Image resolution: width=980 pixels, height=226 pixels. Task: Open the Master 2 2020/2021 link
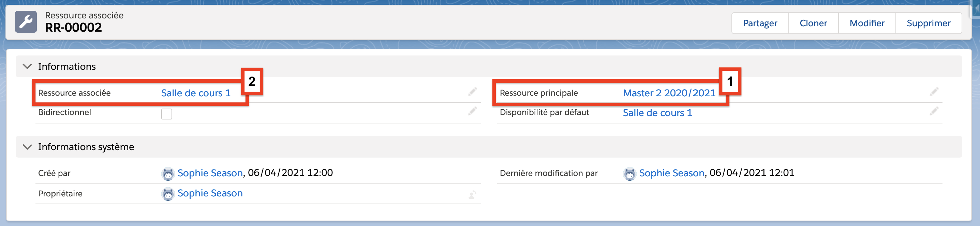point(669,93)
